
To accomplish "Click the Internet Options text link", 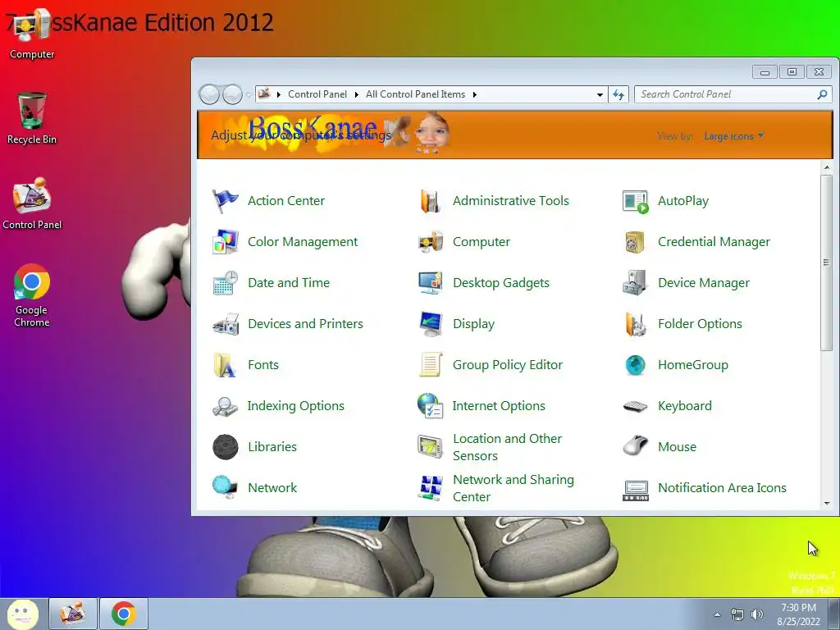I will (499, 406).
